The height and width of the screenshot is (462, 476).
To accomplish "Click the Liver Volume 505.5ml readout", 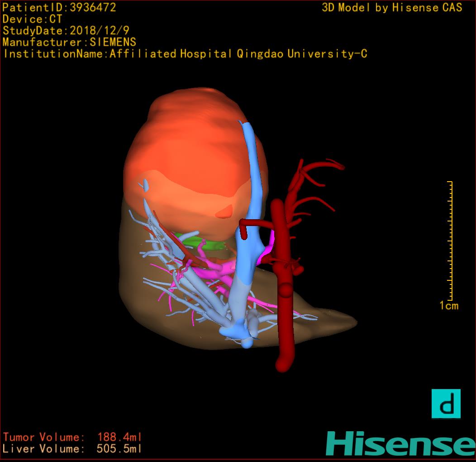I will pos(72,449).
